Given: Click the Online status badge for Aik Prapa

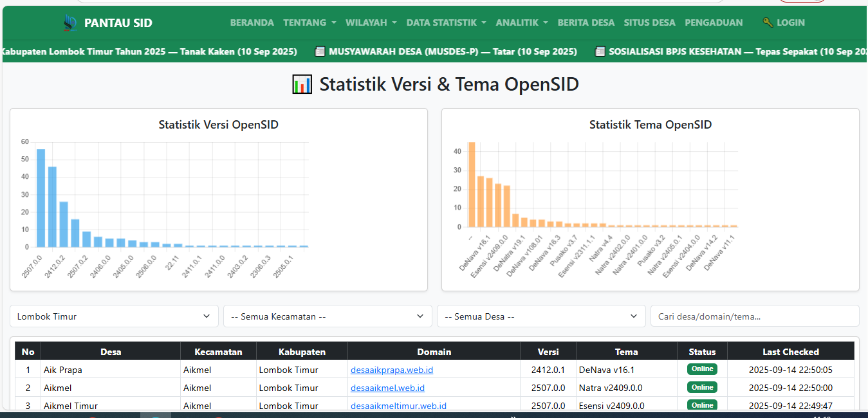Looking at the screenshot, I should [702, 369].
